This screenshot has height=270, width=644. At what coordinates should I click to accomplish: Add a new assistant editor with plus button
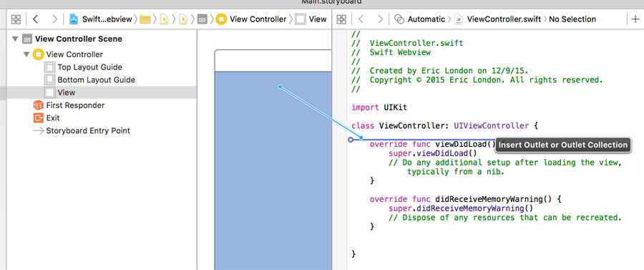tap(635, 19)
